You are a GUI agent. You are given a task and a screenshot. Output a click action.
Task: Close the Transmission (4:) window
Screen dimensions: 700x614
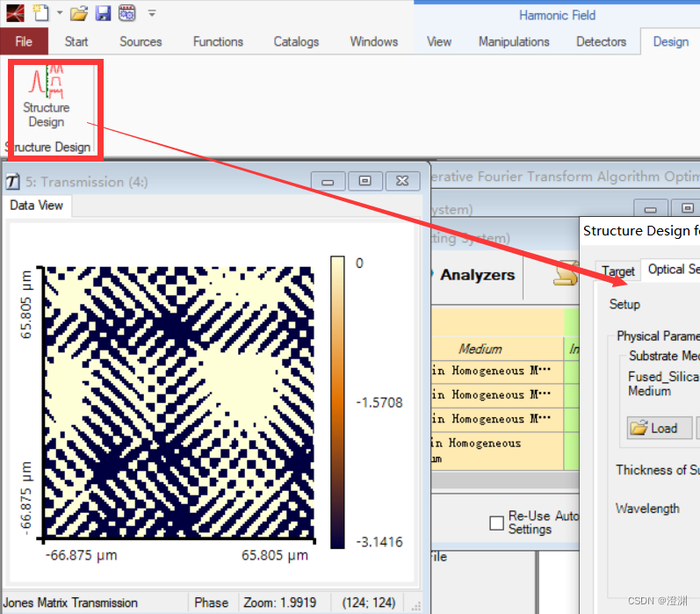402,181
